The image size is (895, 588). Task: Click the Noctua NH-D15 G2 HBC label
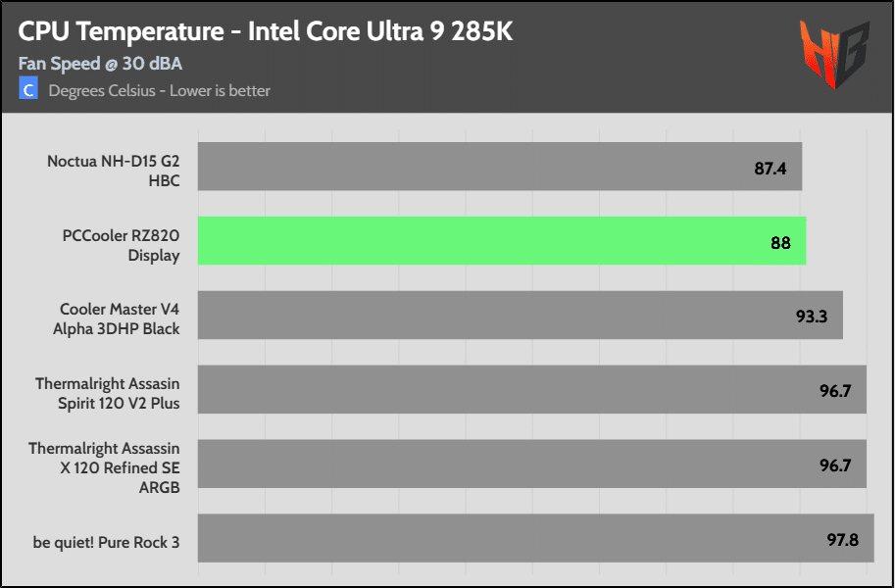(114, 168)
